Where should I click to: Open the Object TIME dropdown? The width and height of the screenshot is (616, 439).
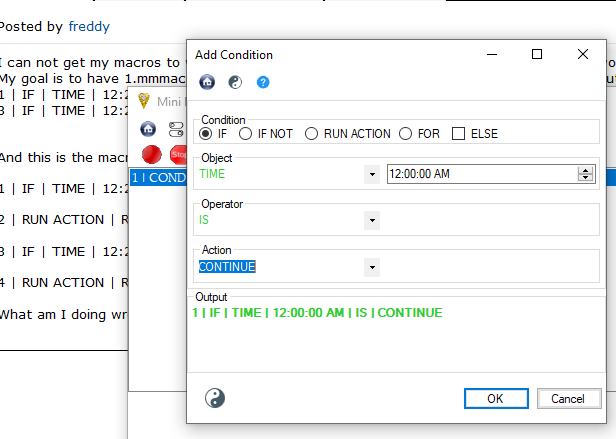(x=372, y=174)
